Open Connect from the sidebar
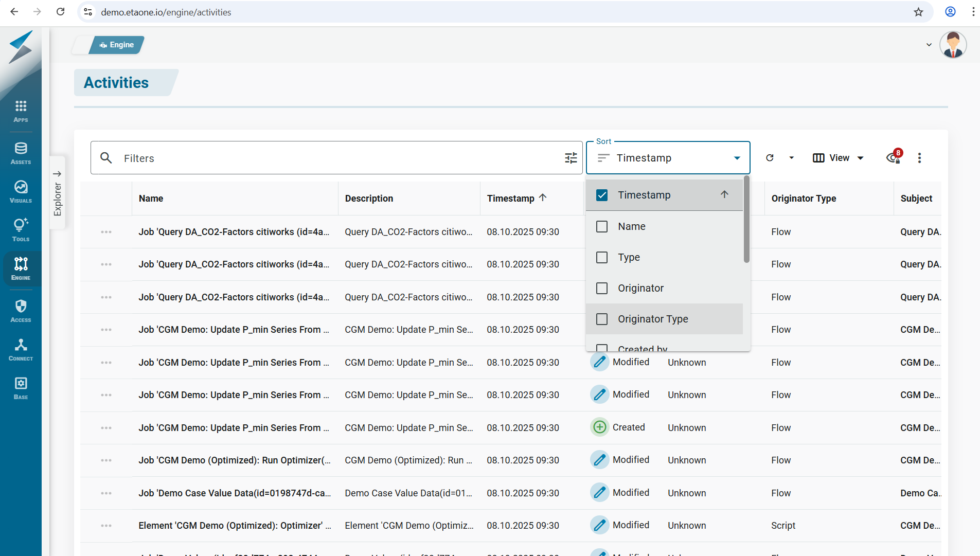This screenshot has height=556, width=980. point(21,349)
